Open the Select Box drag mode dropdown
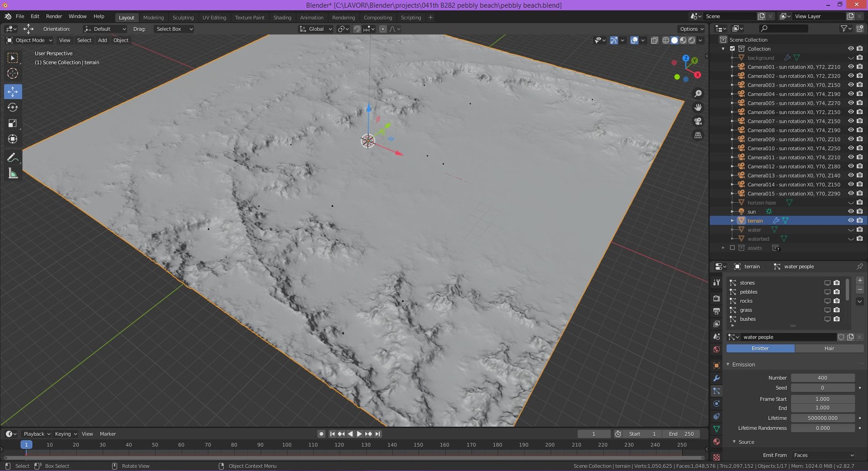 tap(174, 28)
